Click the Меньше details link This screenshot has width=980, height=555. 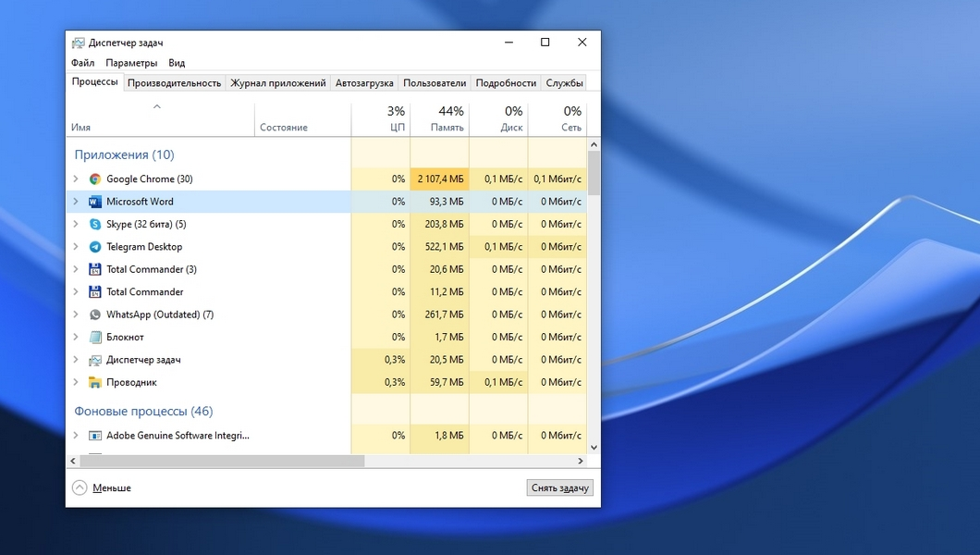click(x=112, y=488)
